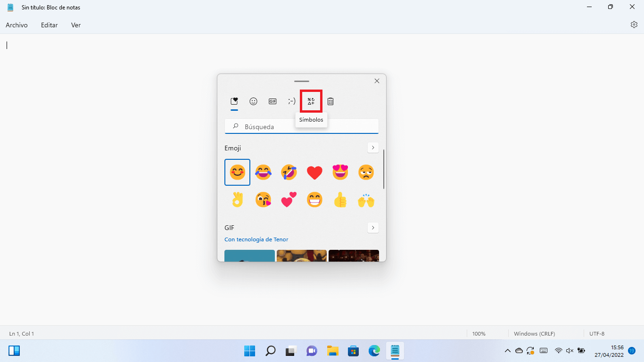Insert the two pink hearts emoji
Image resolution: width=644 pixels, height=362 pixels.
tap(289, 200)
